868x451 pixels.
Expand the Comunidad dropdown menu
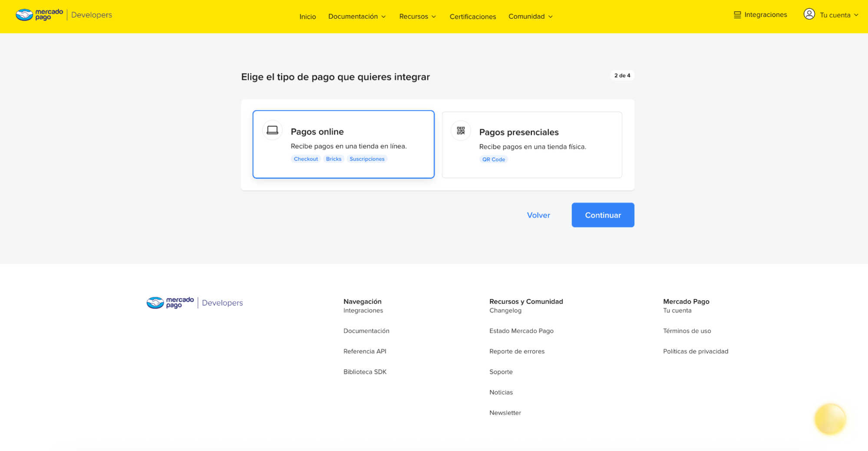531,16
